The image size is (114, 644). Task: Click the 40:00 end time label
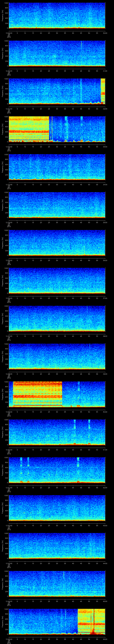[105, 412]
